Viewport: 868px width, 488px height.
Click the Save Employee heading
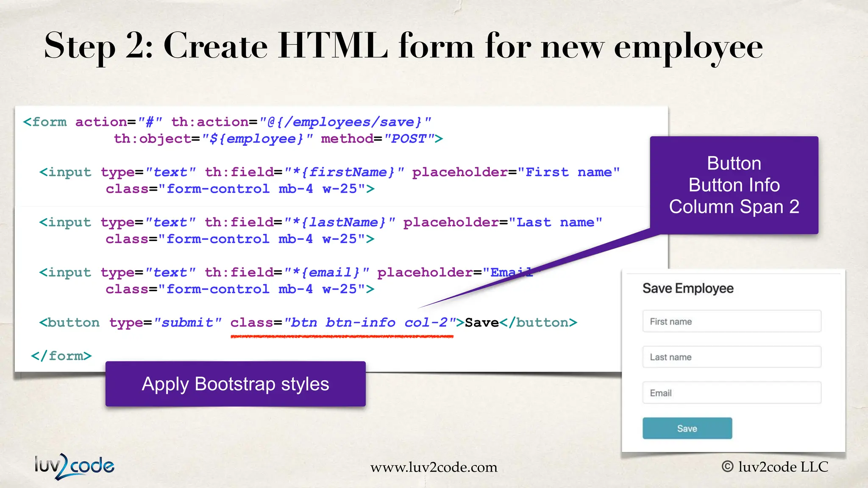tap(687, 288)
